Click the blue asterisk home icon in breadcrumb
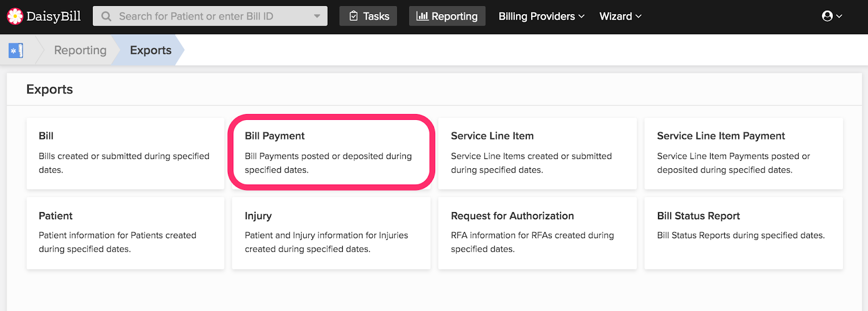The image size is (868, 311). (x=16, y=50)
